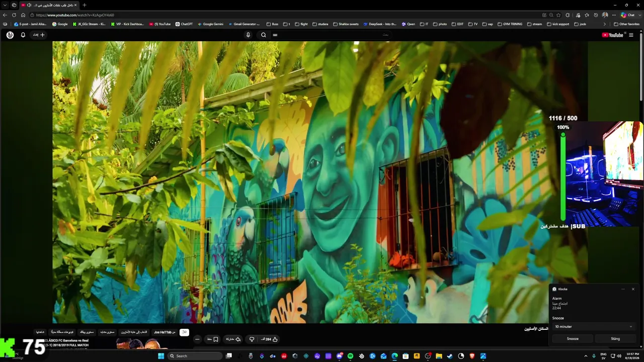The height and width of the screenshot is (362, 644).
Task: Expand the EDIT bookmarks folder
Action: tap(457, 24)
